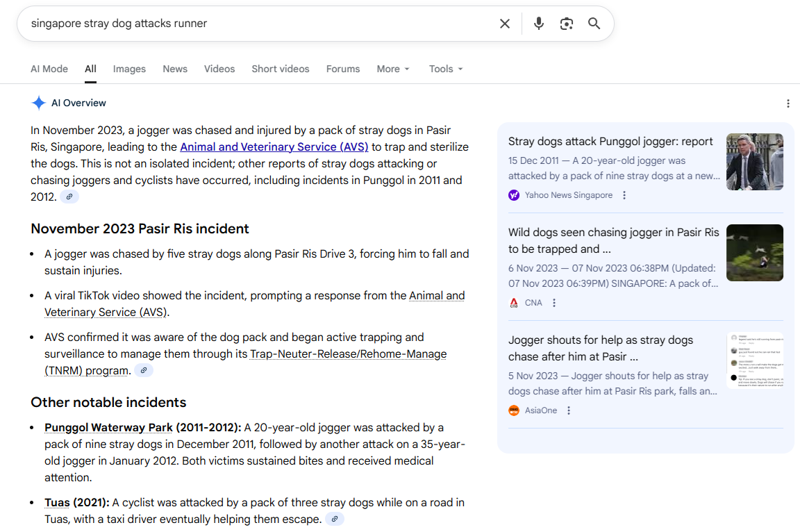
Task: Open source link chip after '2012.'
Action: tap(69, 197)
